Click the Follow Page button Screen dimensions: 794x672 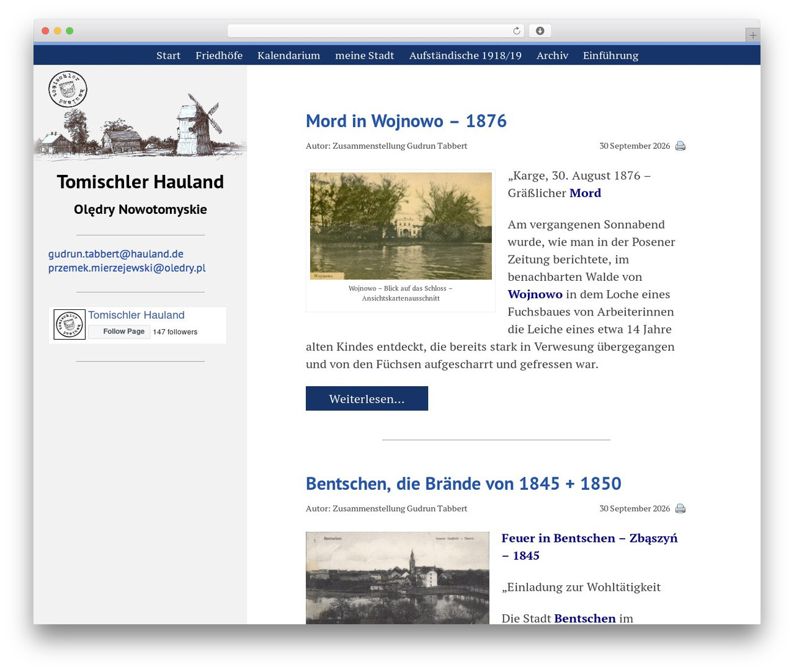point(119,332)
